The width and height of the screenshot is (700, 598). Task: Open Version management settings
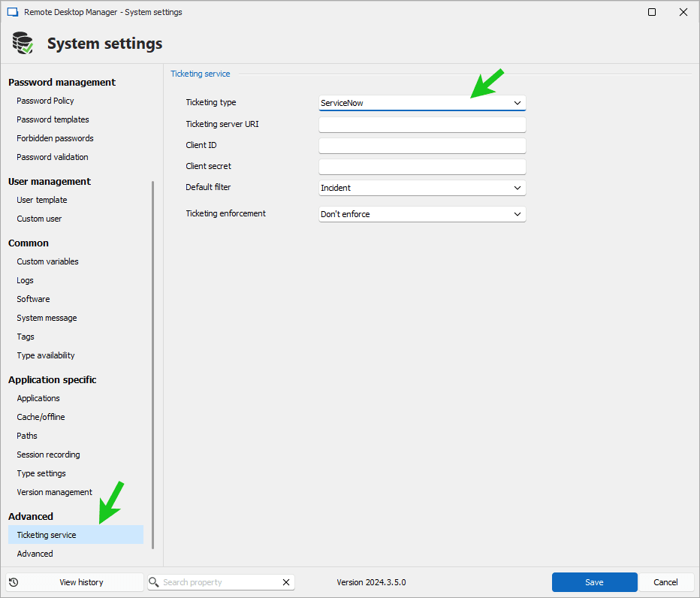tap(54, 492)
